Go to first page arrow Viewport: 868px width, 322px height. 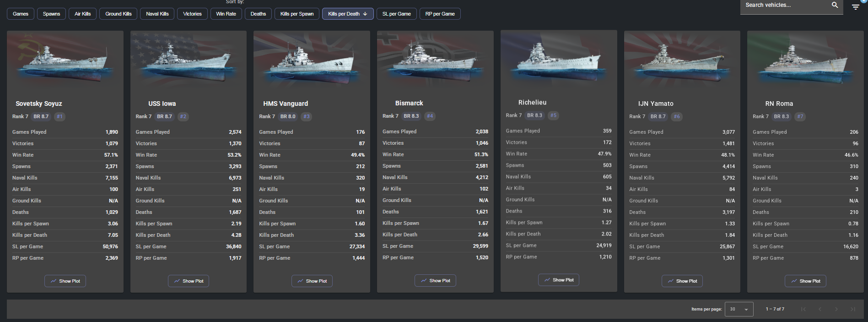[803, 309]
